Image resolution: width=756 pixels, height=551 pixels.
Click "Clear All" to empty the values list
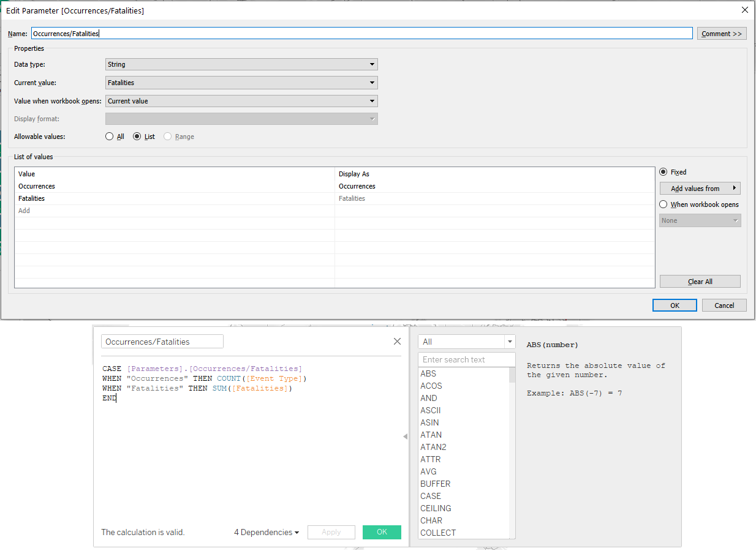pos(700,281)
